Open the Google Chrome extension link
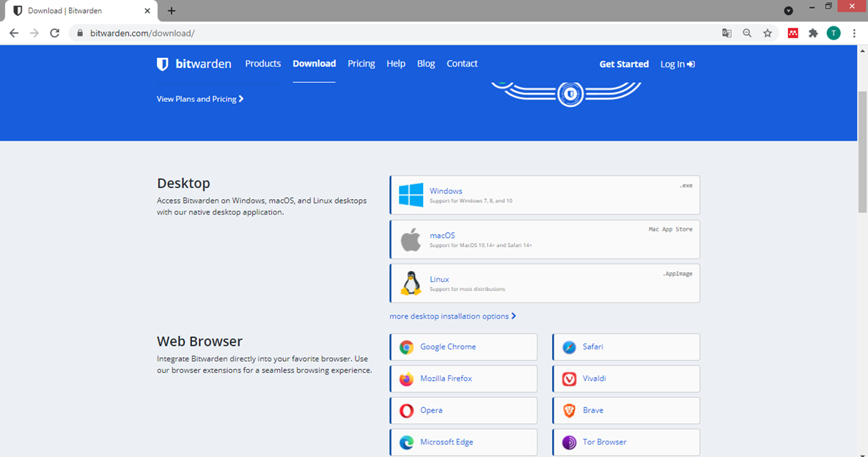This screenshot has width=868, height=457. click(x=463, y=347)
